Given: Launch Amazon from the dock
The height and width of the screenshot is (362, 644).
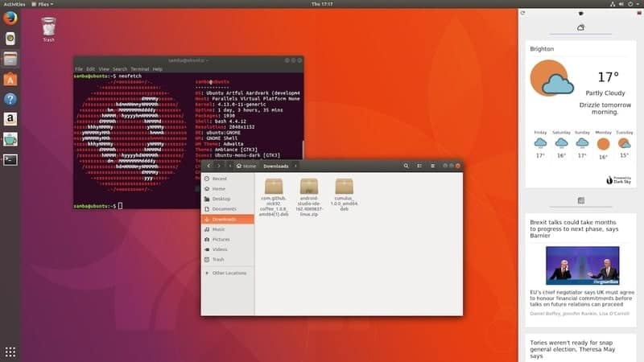Looking at the screenshot, I should coord(10,119).
